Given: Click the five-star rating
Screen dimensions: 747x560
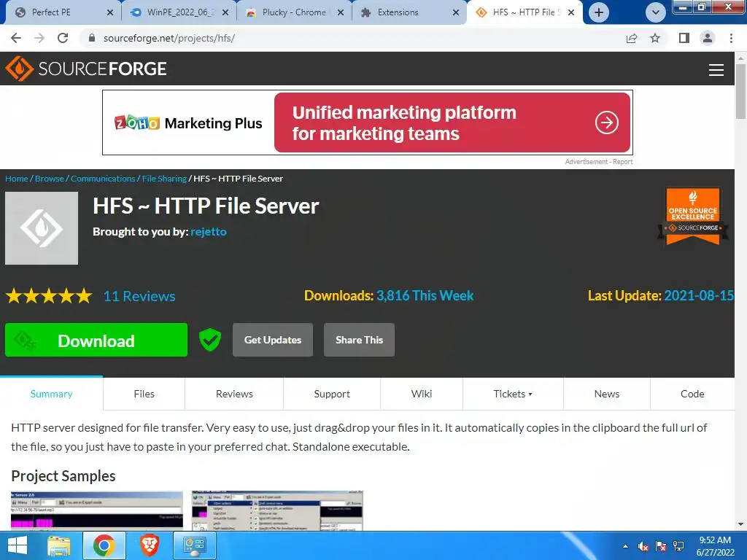Looking at the screenshot, I should [x=49, y=296].
